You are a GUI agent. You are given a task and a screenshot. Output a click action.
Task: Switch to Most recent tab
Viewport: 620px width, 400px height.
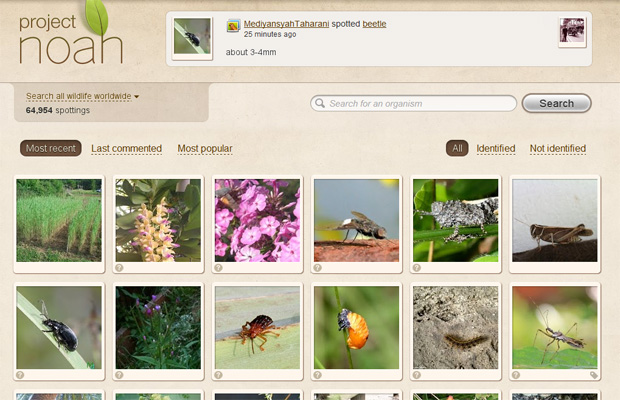(51, 149)
